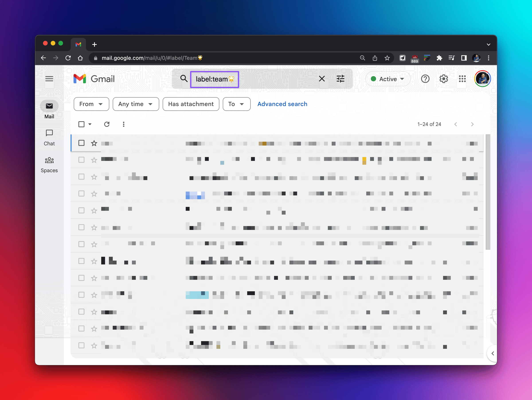Viewport: 532px width, 400px height.
Task: Open the Google apps grid
Action: [x=462, y=79]
